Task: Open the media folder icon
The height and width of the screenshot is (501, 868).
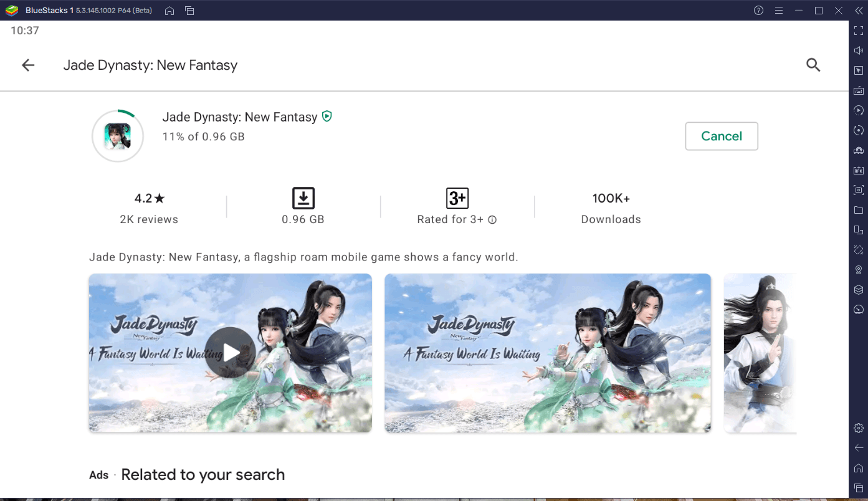Action: (x=859, y=210)
